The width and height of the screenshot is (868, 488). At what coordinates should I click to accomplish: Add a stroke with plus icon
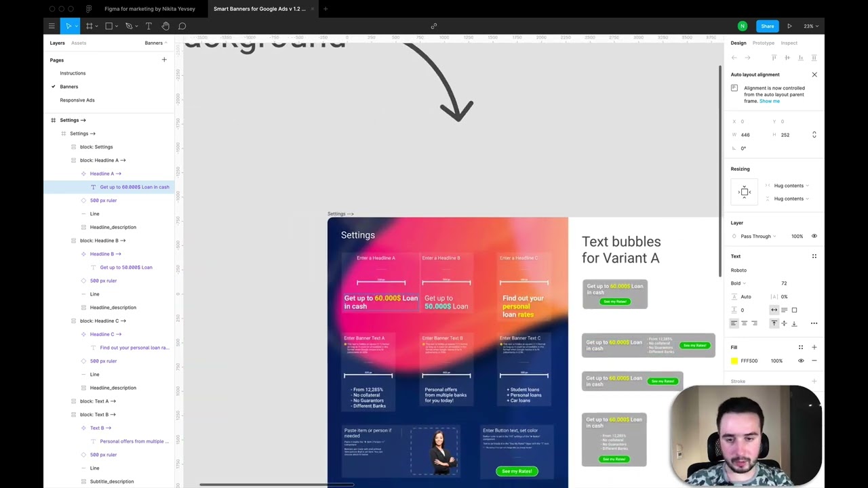(x=814, y=381)
